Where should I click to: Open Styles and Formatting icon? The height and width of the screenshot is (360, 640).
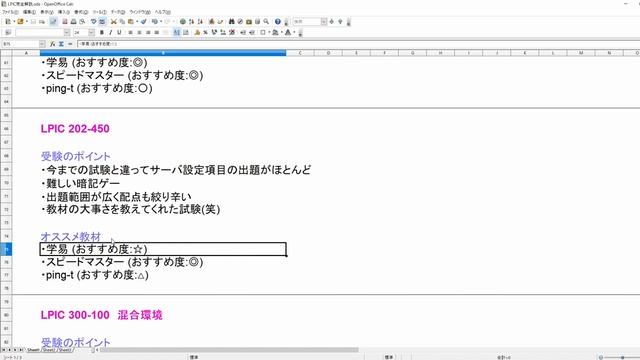[8, 32]
